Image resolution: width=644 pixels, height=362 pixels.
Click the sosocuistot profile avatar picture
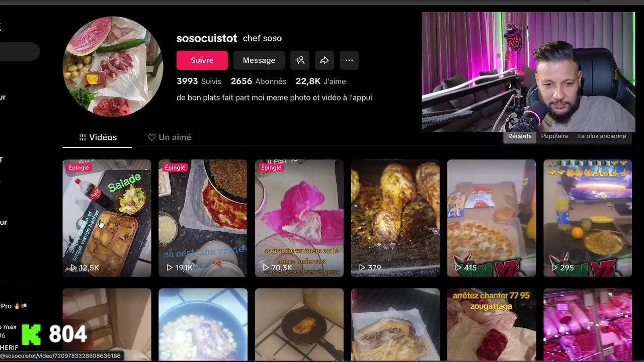click(113, 66)
